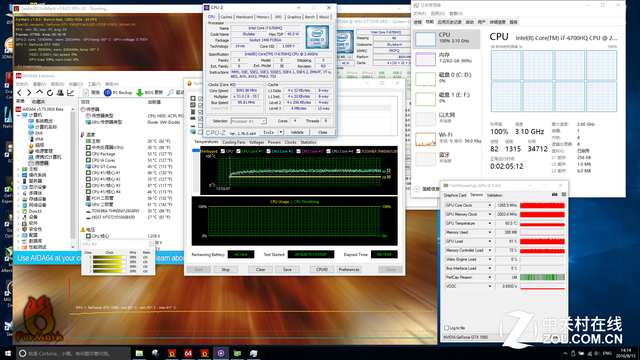Viewport: 640px width, 360px height.
Task: Select Wi-Fi graph in Task Manager
Action: click(447, 139)
